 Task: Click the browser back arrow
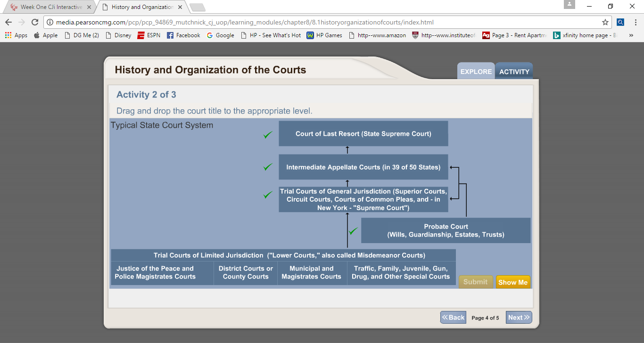point(8,22)
